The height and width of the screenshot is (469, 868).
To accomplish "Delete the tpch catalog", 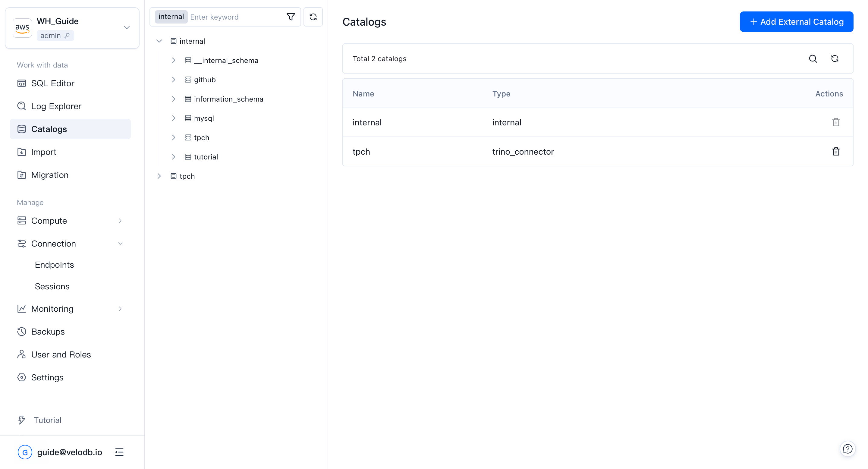I will pos(836,152).
